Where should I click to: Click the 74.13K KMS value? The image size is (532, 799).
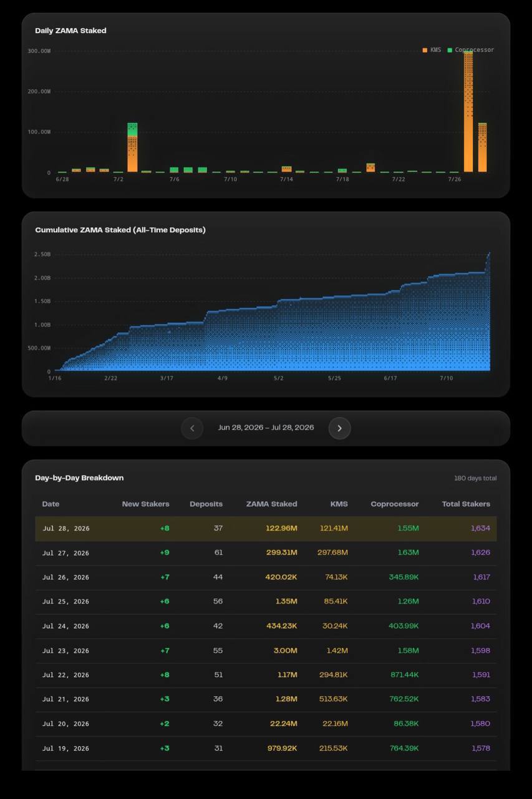[336, 577]
